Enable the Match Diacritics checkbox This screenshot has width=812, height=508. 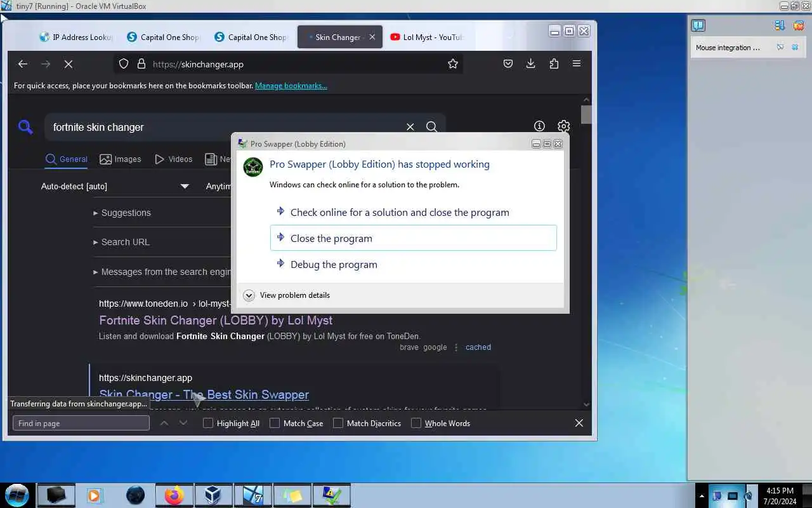(x=338, y=423)
